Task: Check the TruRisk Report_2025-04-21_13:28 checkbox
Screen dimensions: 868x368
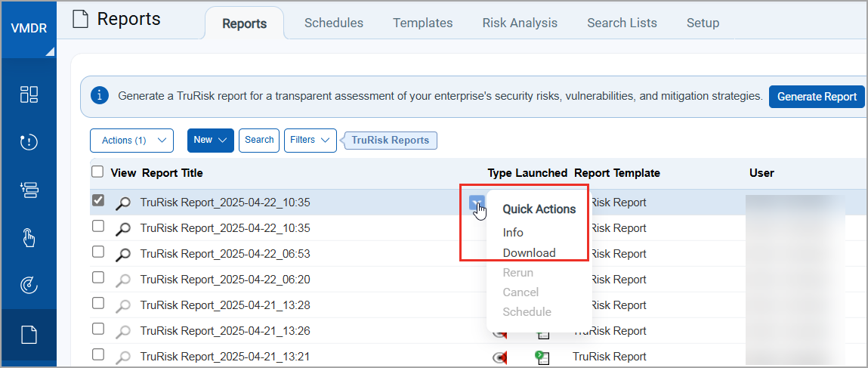Action: point(97,303)
